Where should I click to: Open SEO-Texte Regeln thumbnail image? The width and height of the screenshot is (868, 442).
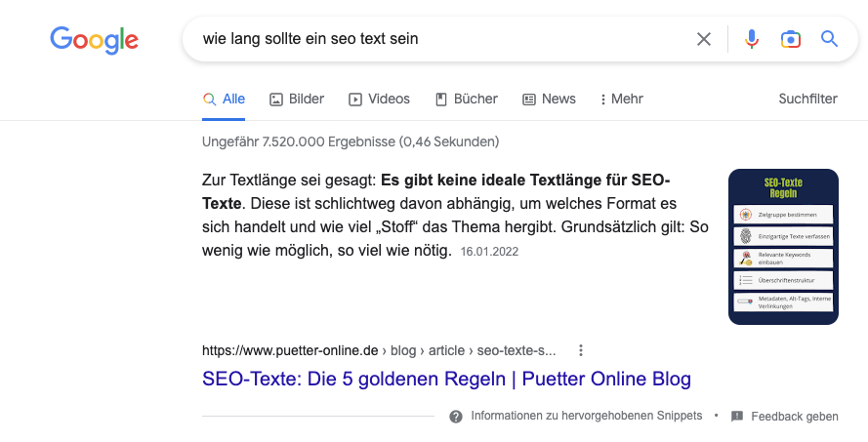tap(783, 247)
